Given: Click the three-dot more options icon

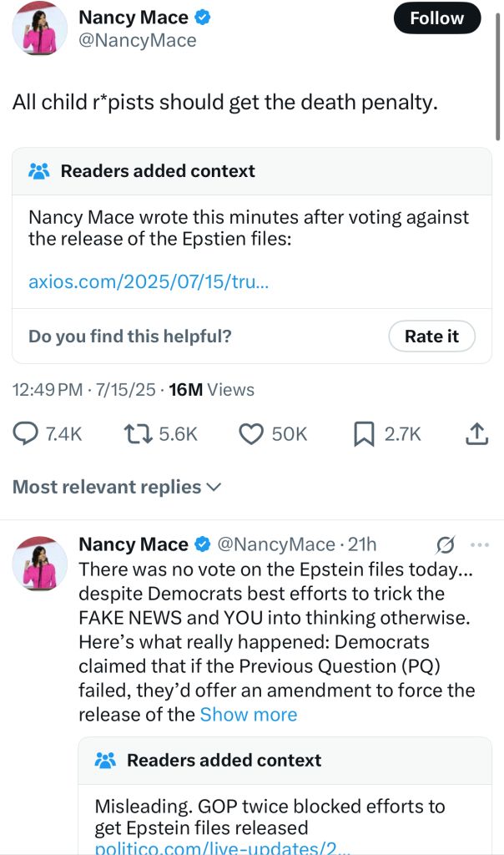Looking at the screenshot, I should [x=480, y=544].
